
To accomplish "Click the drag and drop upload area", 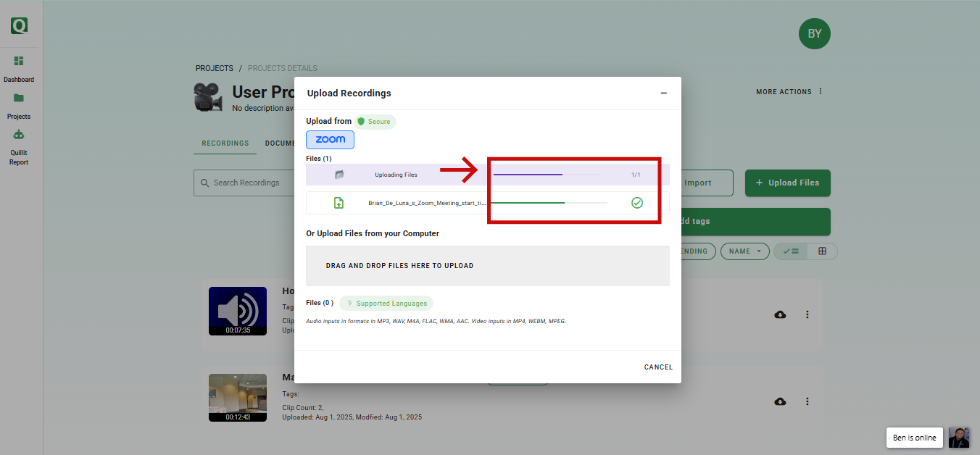I will pos(487,266).
